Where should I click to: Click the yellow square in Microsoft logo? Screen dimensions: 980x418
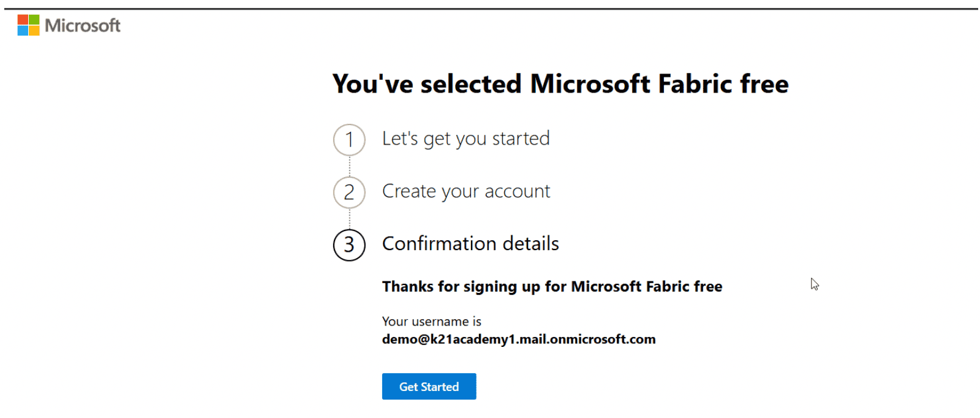coord(34,31)
